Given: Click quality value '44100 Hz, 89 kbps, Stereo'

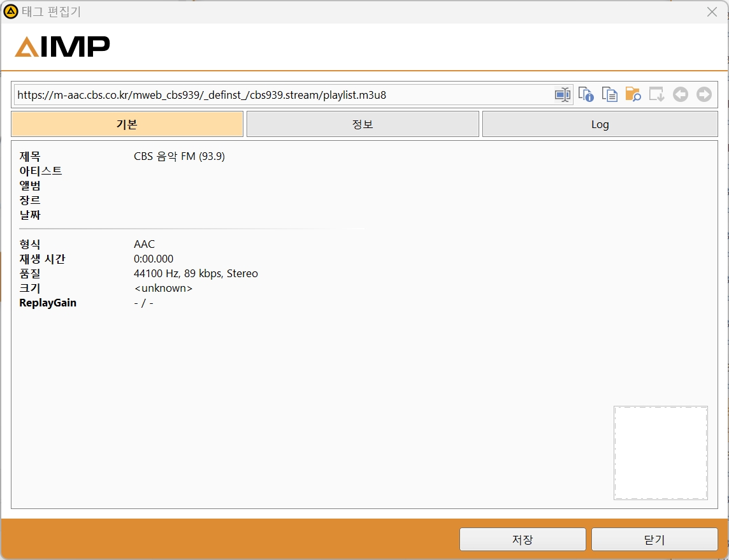Looking at the screenshot, I should coord(196,273).
